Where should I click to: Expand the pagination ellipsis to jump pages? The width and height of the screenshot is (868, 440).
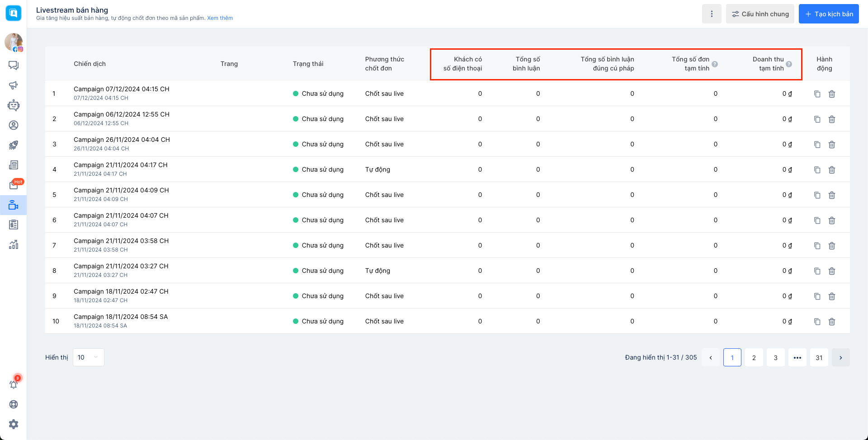(x=797, y=357)
